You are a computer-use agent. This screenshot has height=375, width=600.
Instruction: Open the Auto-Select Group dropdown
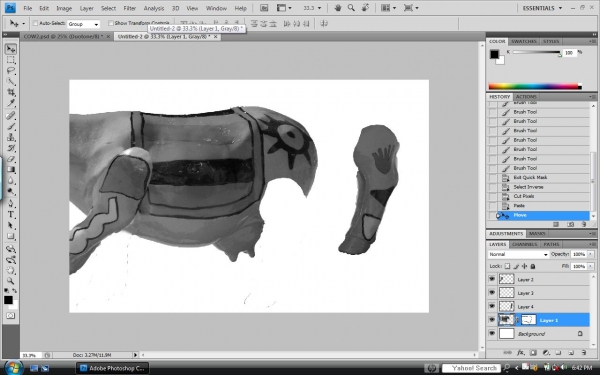click(x=83, y=24)
